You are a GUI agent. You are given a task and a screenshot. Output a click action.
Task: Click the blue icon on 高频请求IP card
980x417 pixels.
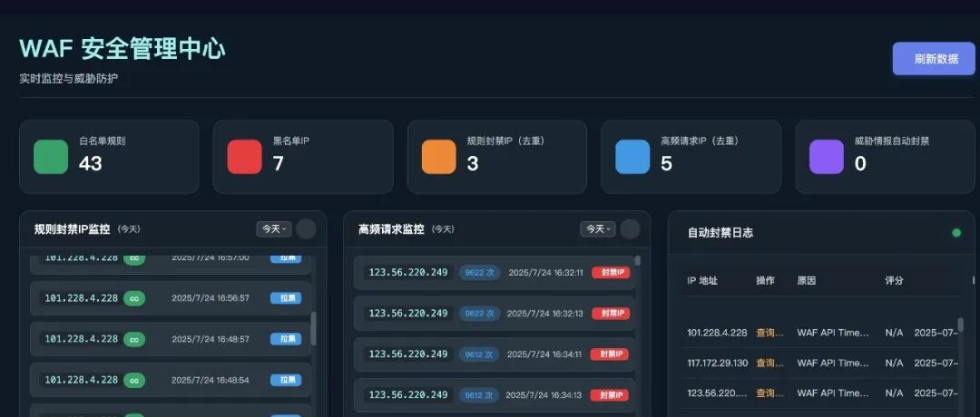[x=632, y=157]
